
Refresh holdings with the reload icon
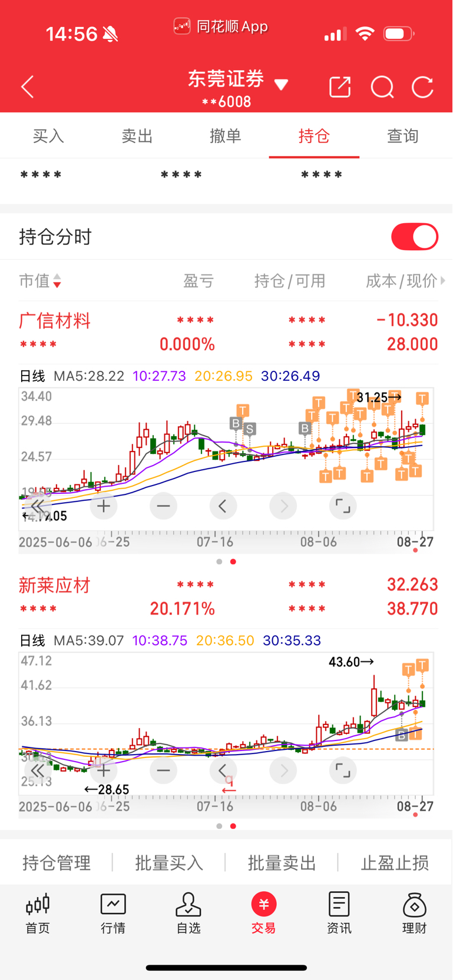click(x=422, y=87)
